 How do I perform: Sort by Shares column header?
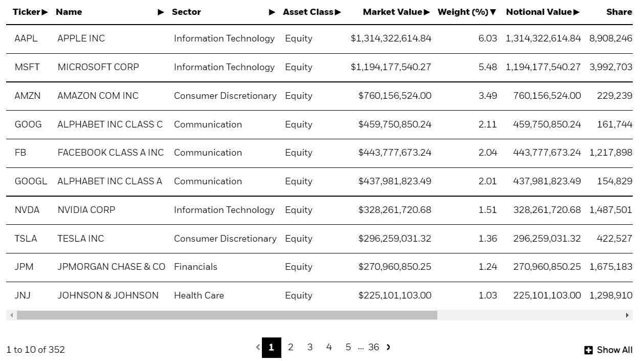click(x=619, y=12)
